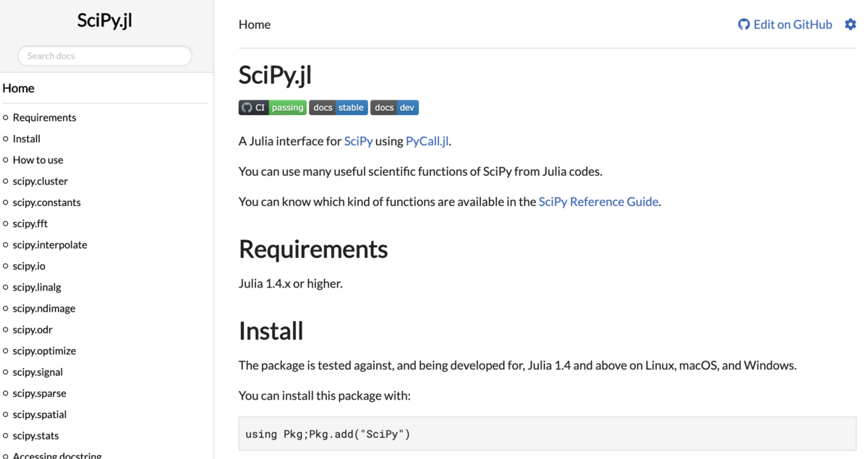
Task: Follow the SciPy link in description
Action: pyautogui.click(x=358, y=141)
